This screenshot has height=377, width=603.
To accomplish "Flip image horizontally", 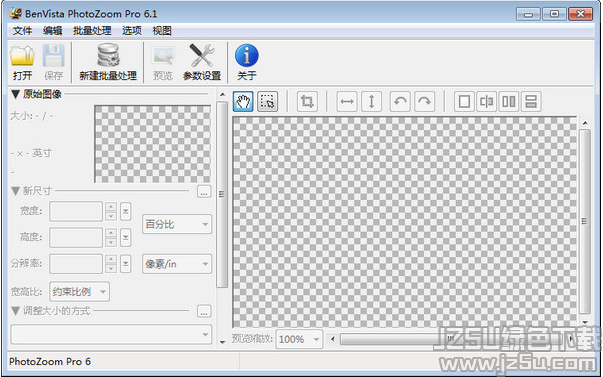I will (x=347, y=102).
